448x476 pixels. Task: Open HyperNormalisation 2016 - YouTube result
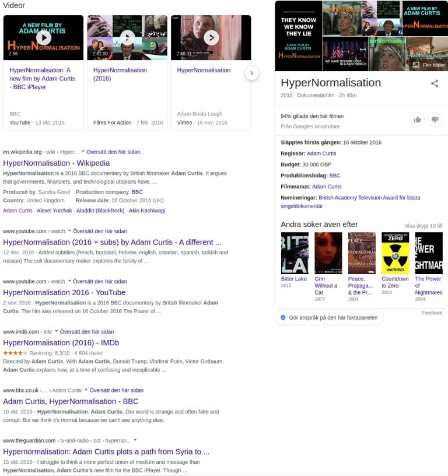pyautogui.click(x=64, y=292)
